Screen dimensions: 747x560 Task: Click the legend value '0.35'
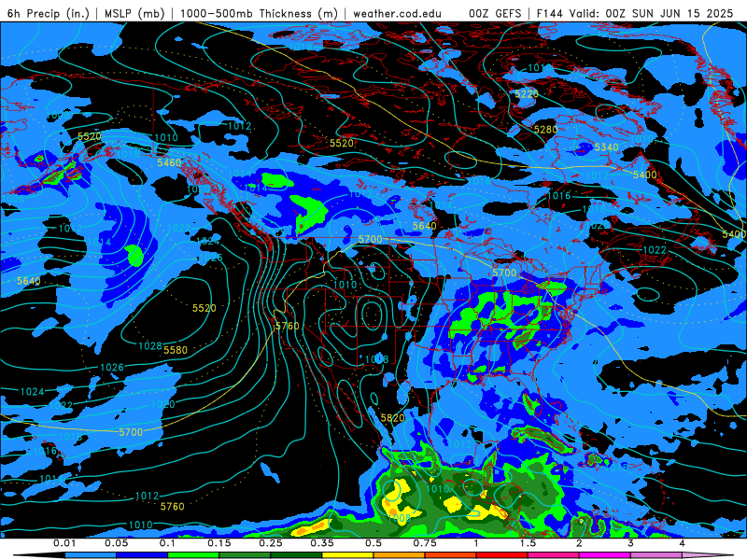(x=322, y=543)
